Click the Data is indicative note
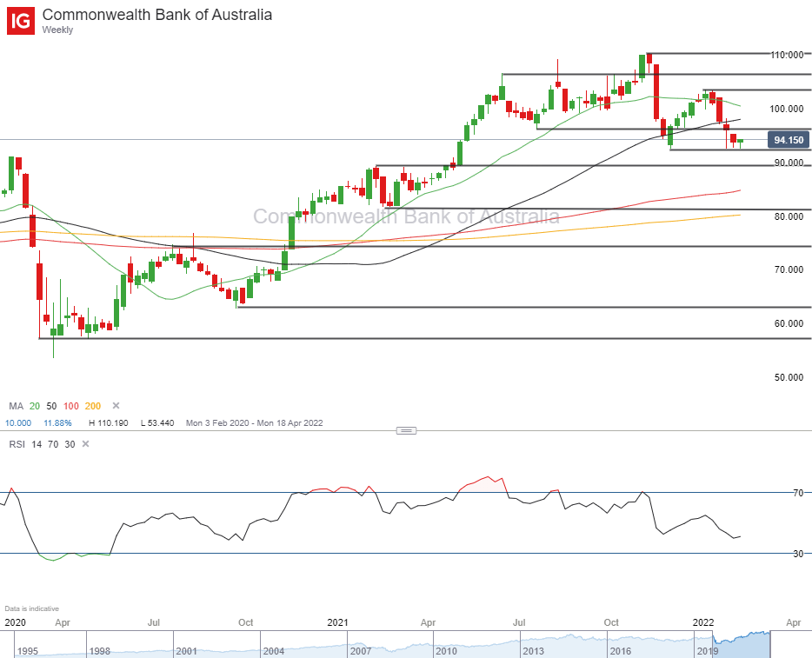Viewport: 812px width, 658px height. pyautogui.click(x=31, y=608)
